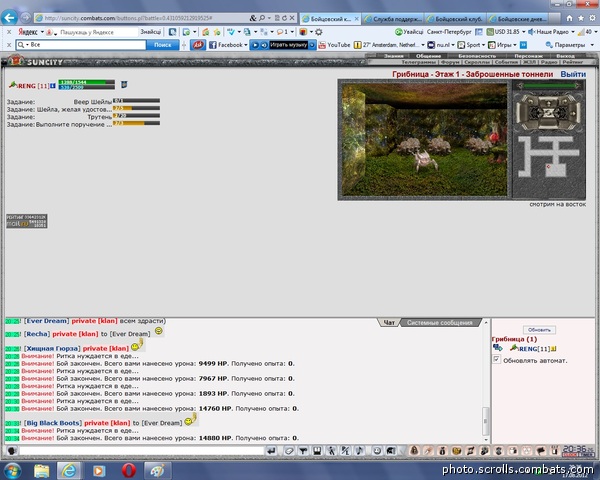Open the bag icon in the bottom toolbar
The height and width of the screenshot is (480, 600).
[414, 451]
